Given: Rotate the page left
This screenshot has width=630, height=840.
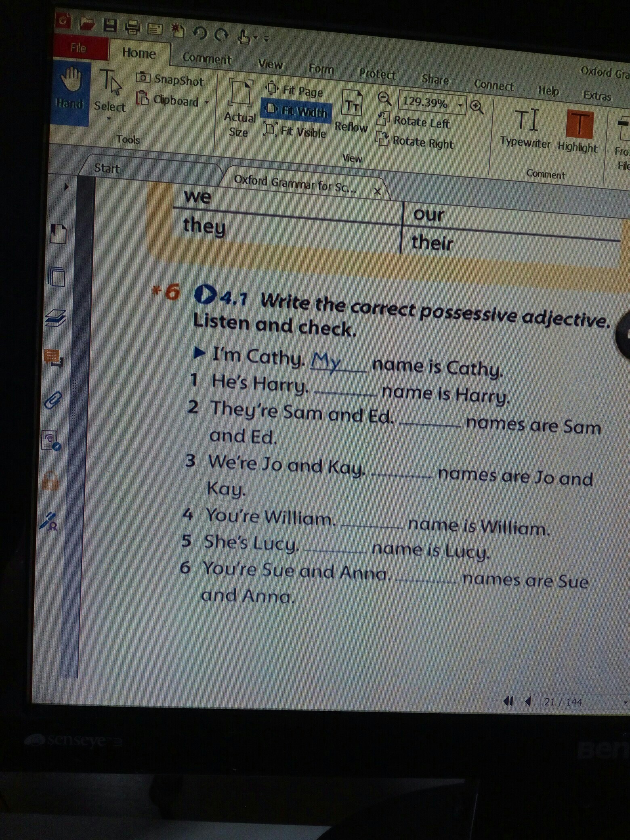Looking at the screenshot, I should tap(413, 121).
